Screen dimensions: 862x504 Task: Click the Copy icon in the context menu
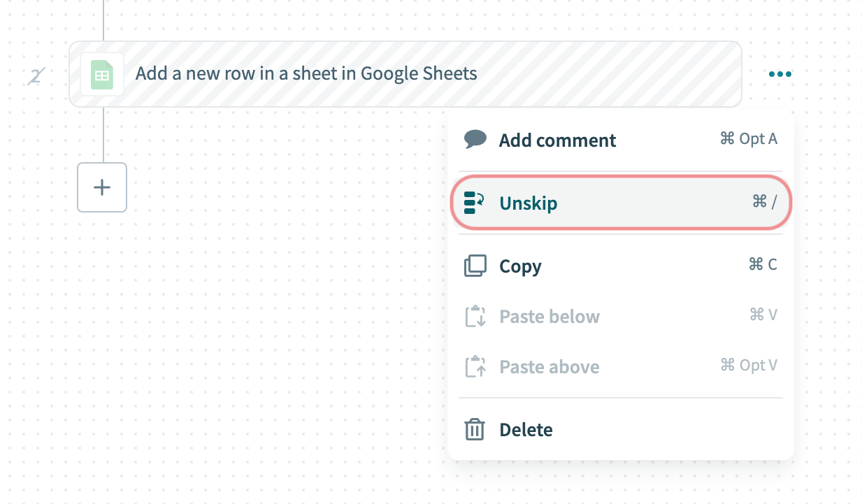coord(475,266)
